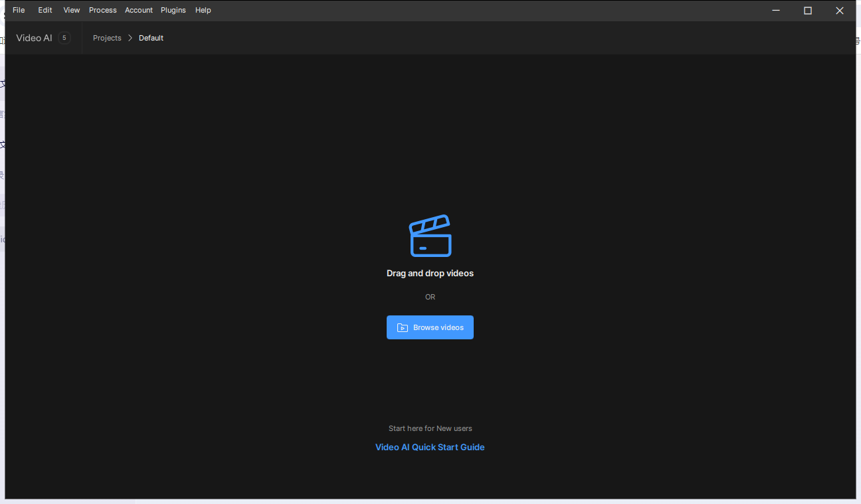Click the chevron between Projects and Default
The height and width of the screenshot is (504, 861).
click(130, 38)
